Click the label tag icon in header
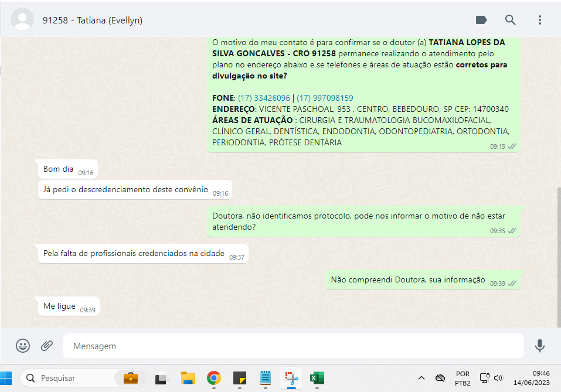 point(481,20)
